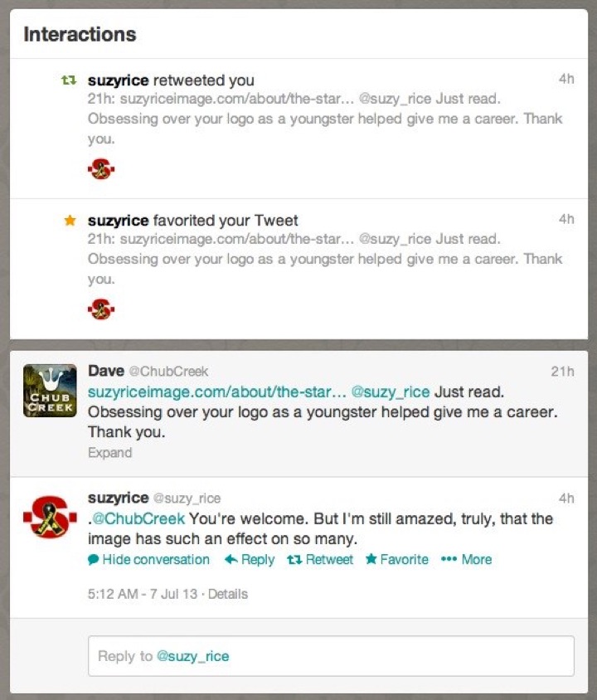This screenshot has width=597, height=700.
Task: Click @ChubCreek mention in suzyrice's reply
Action: pyautogui.click(x=138, y=518)
